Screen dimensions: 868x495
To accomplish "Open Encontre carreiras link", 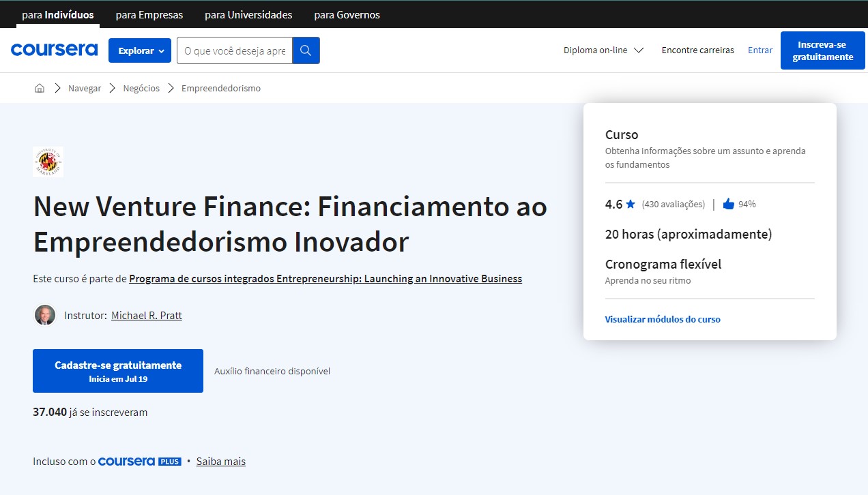I will 698,50.
